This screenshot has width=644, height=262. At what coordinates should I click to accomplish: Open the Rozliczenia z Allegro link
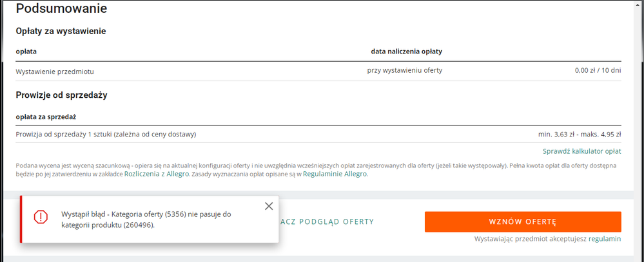click(157, 174)
